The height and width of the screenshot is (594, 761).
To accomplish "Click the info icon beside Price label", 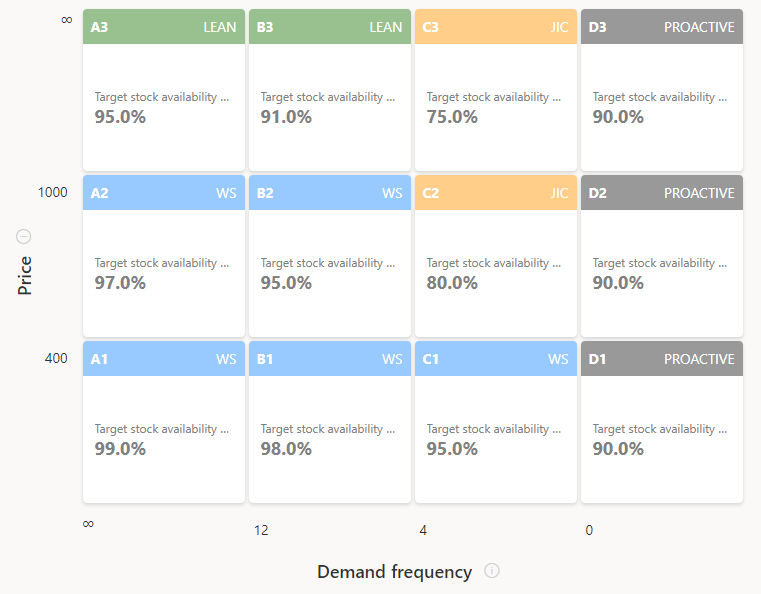I will pyautogui.click(x=24, y=237).
